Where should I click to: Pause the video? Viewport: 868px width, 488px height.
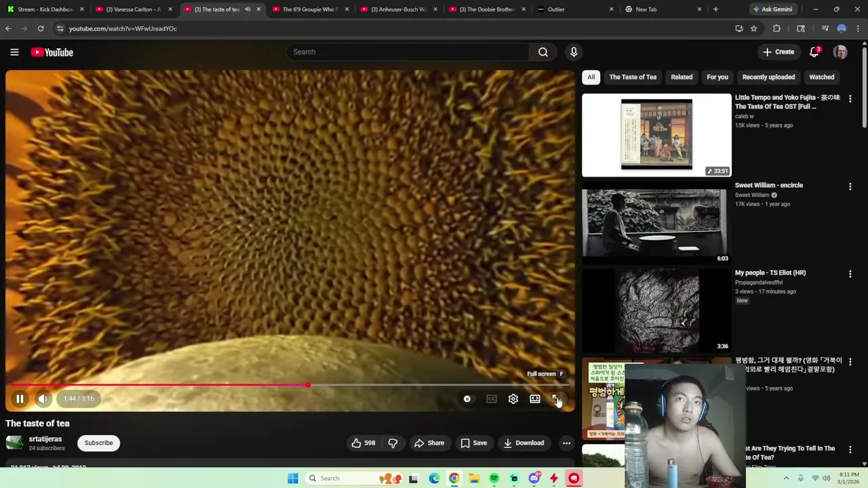point(20,399)
